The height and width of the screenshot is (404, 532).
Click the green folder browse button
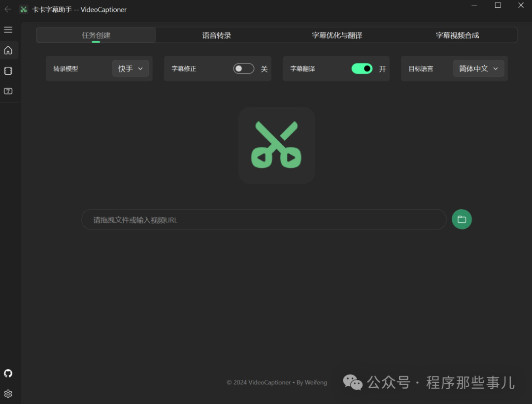462,219
